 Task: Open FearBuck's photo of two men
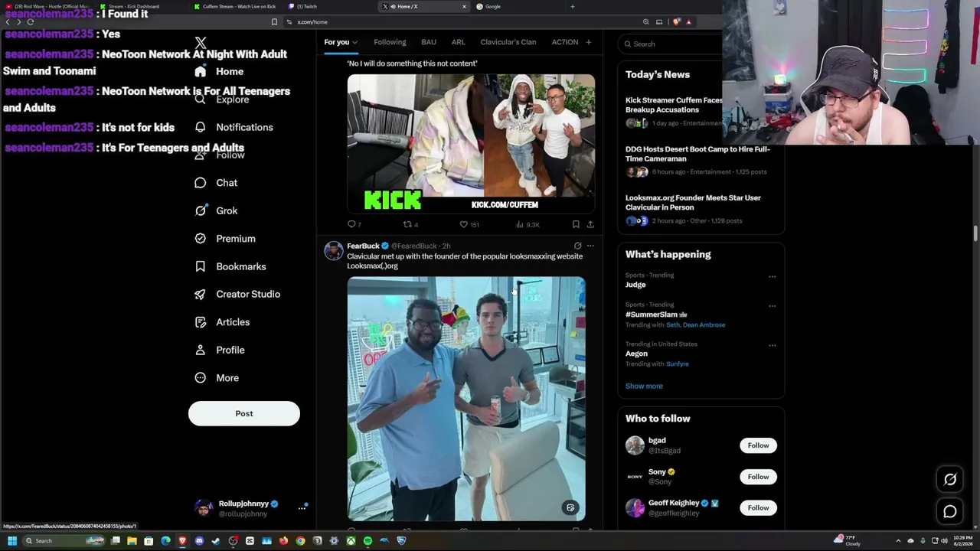pos(466,399)
